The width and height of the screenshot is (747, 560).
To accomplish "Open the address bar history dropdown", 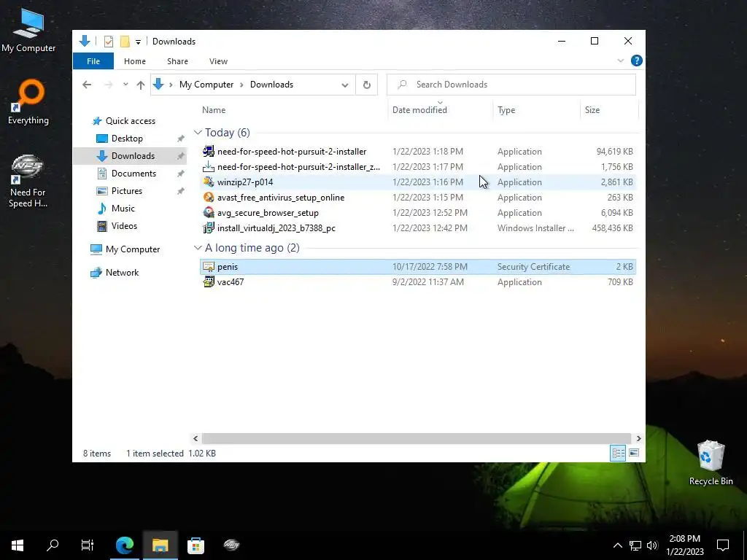I will point(344,85).
